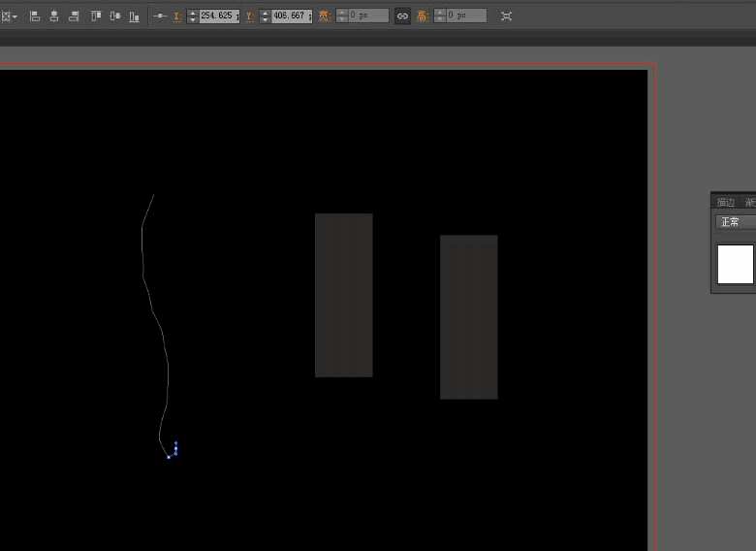Align objects vertically bottom

134,16
